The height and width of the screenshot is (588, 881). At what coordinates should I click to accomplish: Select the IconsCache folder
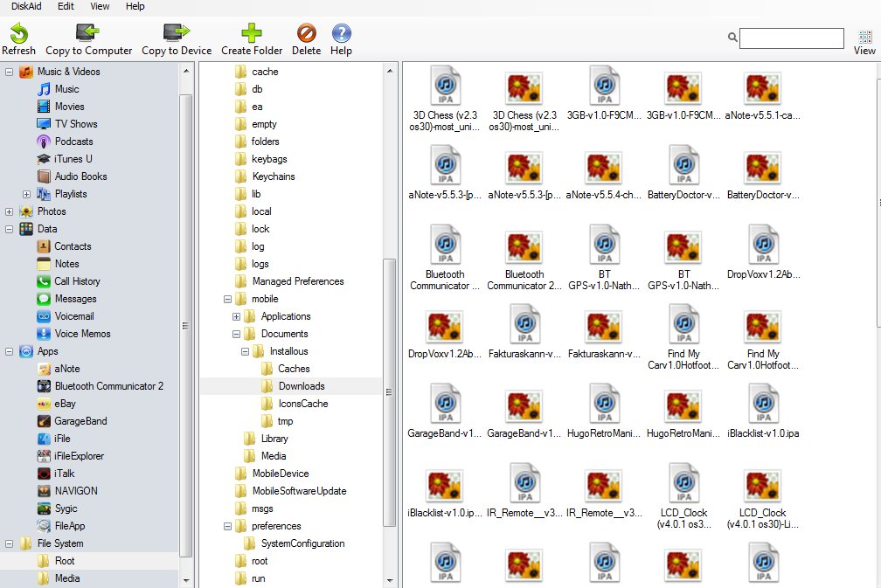pos(303,404)
